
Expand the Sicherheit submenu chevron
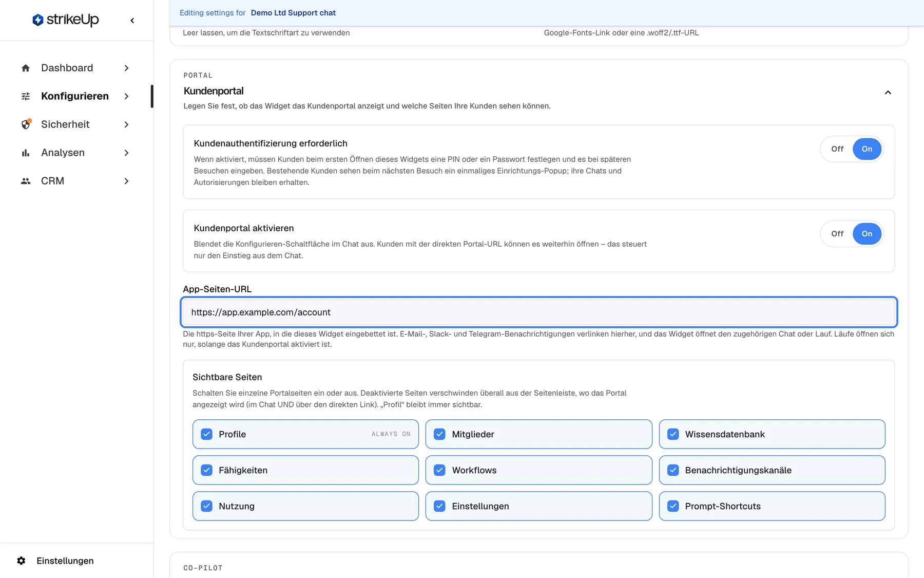(126, 124)
